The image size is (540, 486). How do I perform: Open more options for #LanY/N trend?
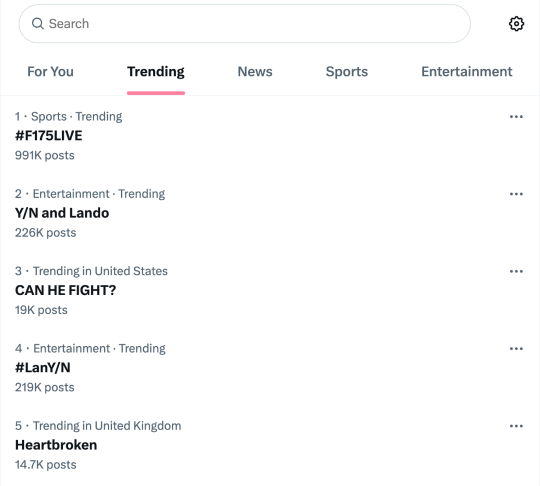pos(516,349)
